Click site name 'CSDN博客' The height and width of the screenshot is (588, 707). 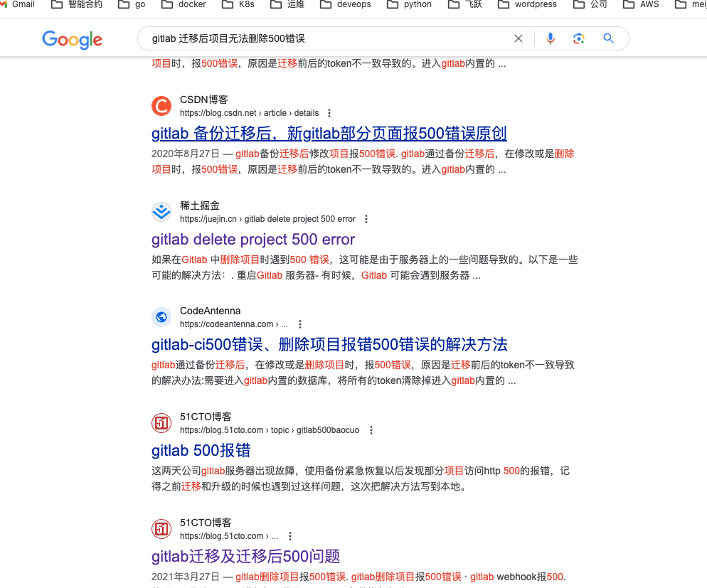coord(204,100)
